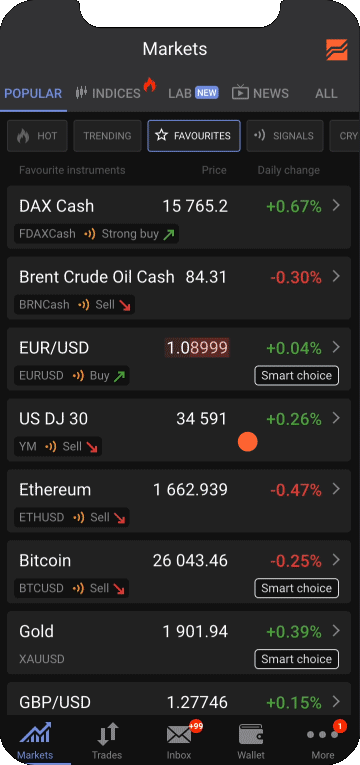Switch to the Indices tab
This screenshot has height=765, width=360.
tap(109, 93)
